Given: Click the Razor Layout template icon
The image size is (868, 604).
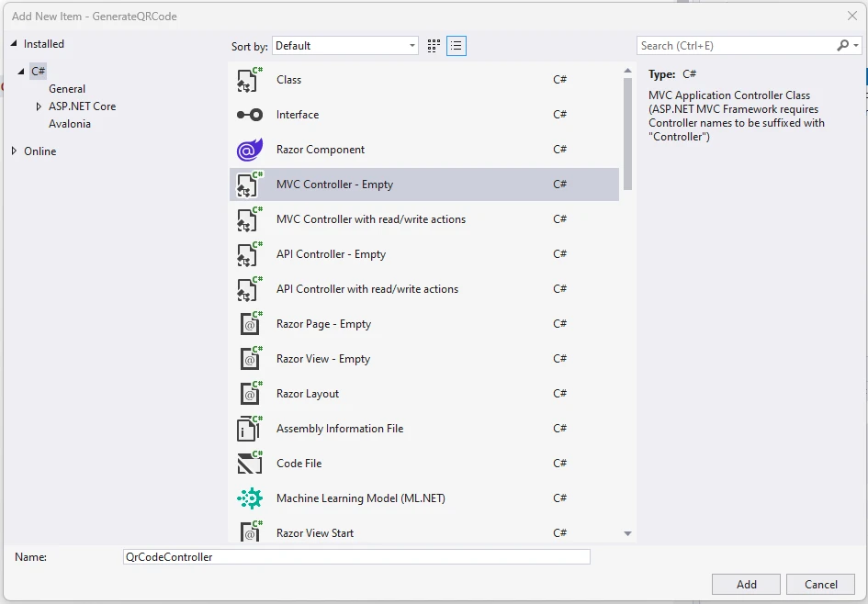Looking at the screenshot, I should click(250, 394).
